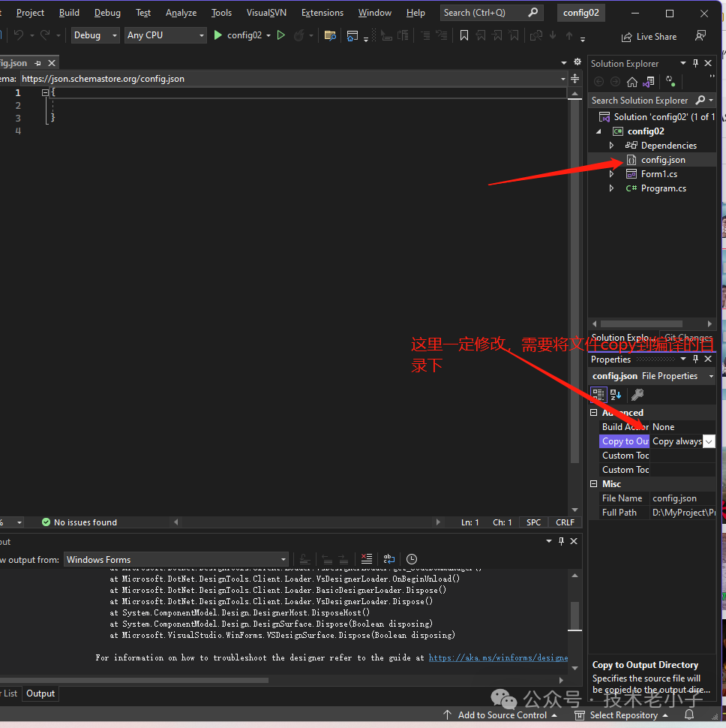Click the bookmark icon in the toolbar
The height and width of the screenshot is (728, 726).
point(464,35)
